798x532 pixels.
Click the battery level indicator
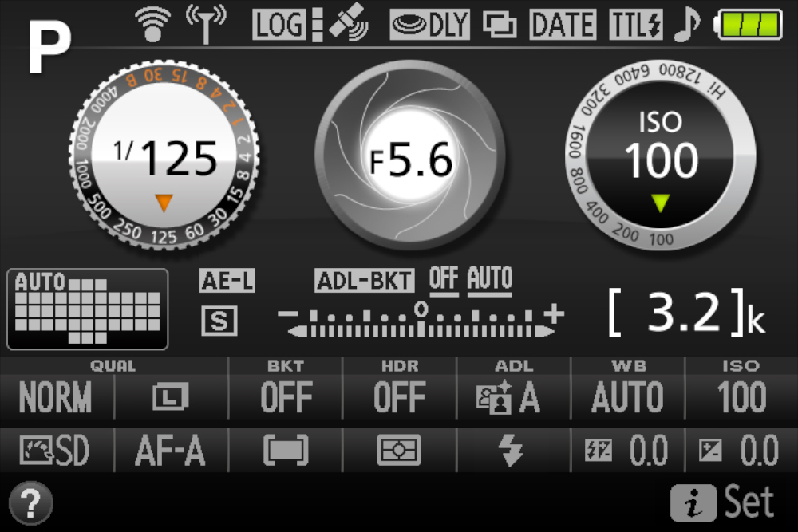pyautogui.click(x=751, y=25)
